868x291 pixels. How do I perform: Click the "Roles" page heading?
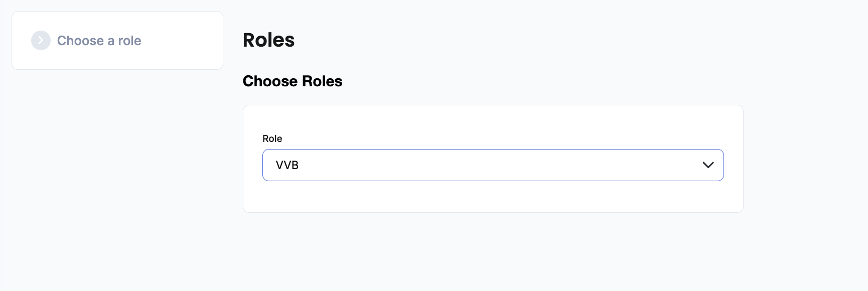268,40
